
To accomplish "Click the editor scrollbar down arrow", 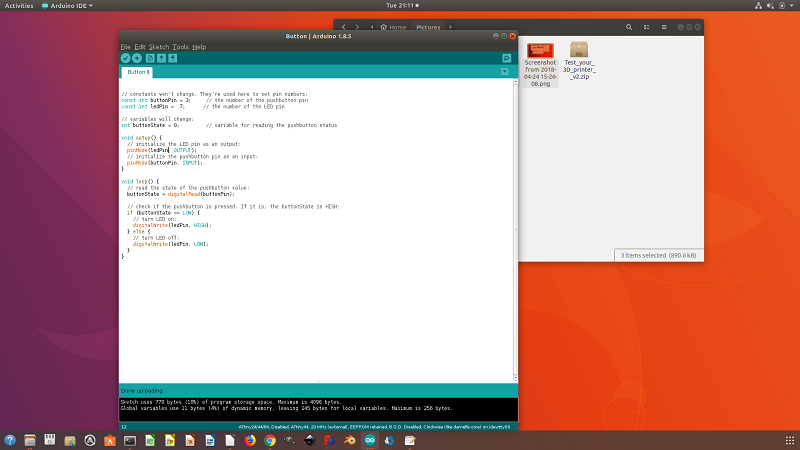I will (515, 379).
